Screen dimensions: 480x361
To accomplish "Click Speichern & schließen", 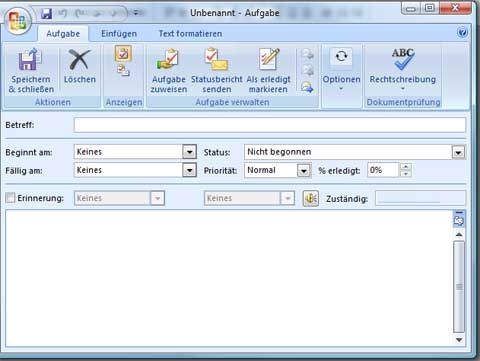I will [31, 71].
